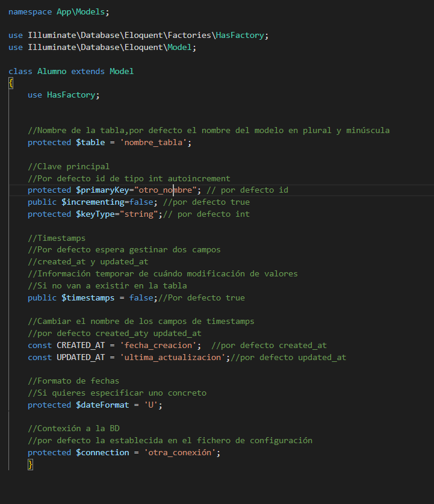Click the string "string" value

139,214
